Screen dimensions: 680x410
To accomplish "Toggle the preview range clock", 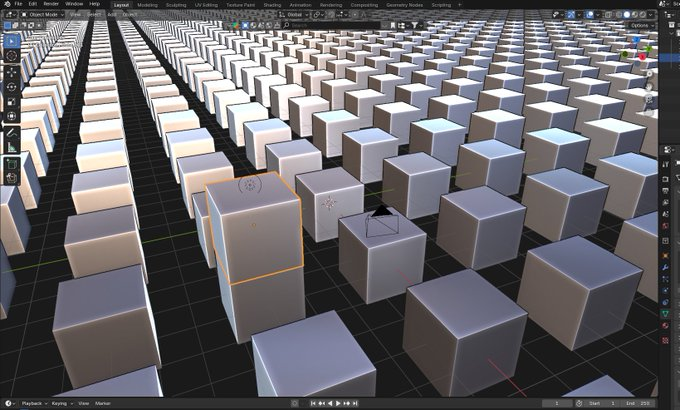I will click(x=579, y=403).
